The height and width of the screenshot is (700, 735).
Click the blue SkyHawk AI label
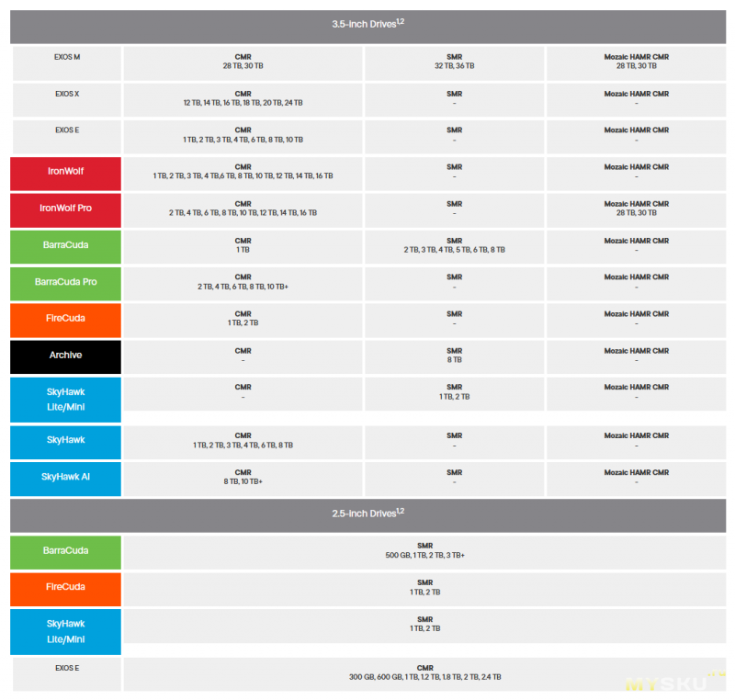[65, 478]
